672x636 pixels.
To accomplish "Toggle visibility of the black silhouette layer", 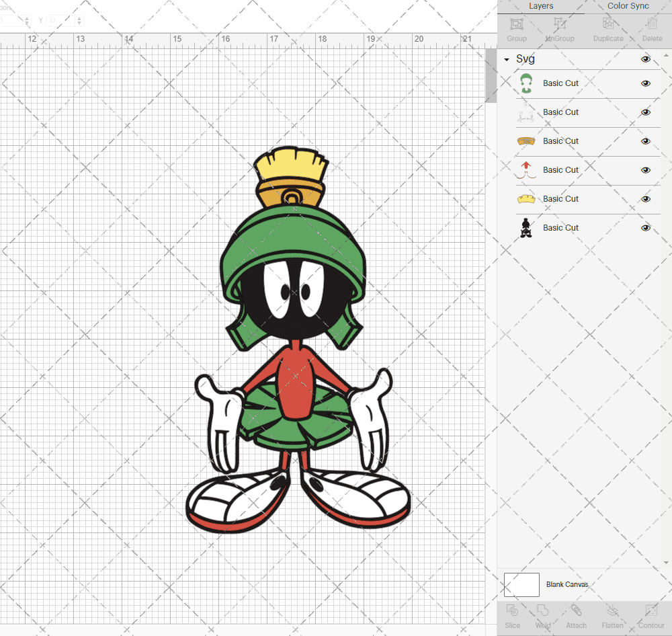I will 646,228.
